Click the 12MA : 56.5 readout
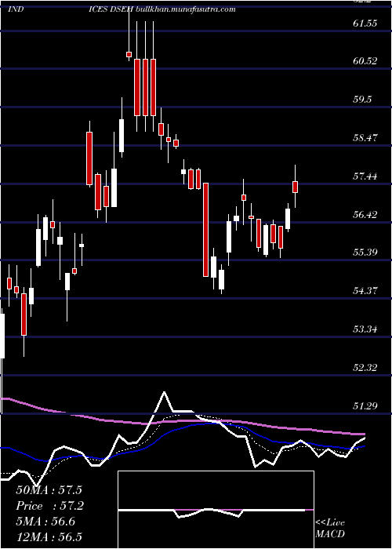The image size is (392, 549). (x=49, y=537)
